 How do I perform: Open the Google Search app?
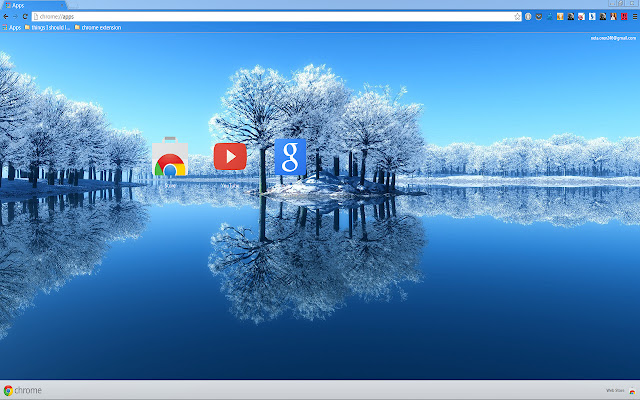(290, 157)
